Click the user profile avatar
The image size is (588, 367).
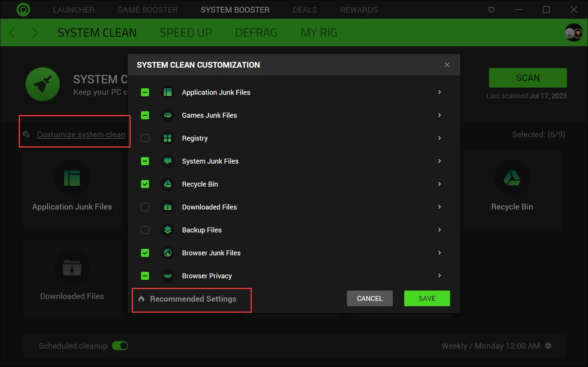(574, 32)
